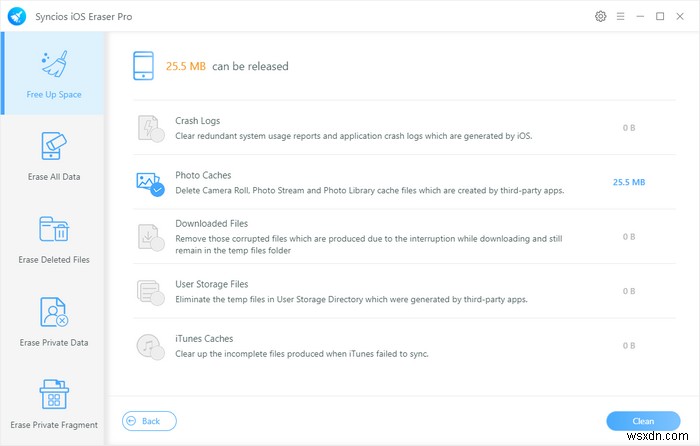Click the phone eraser icon
The height and width of the screenshot is (446, 700).
(x=54, y=146)
